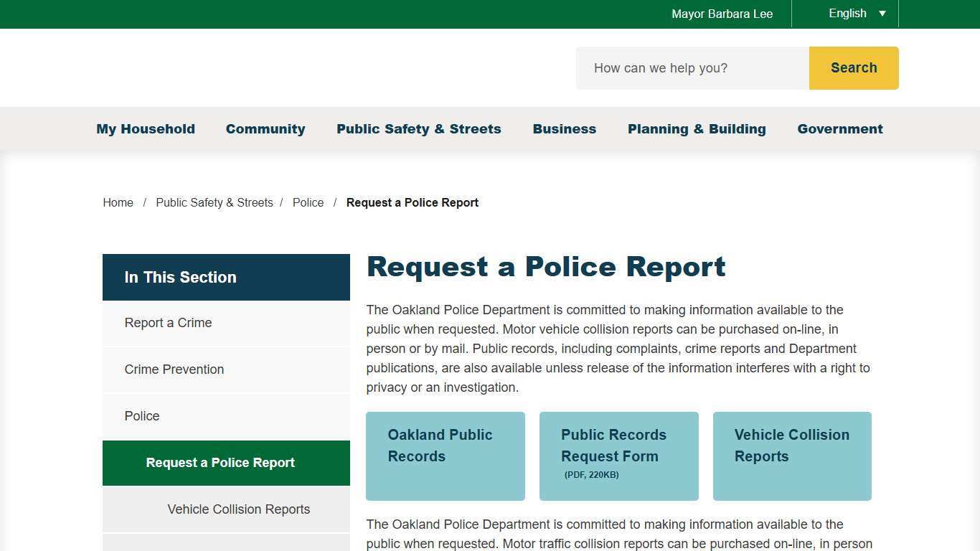This screenshot has height=551, width=980.
Task: Select Report a Crime in sidebar
Action: [x=168, y=323]
